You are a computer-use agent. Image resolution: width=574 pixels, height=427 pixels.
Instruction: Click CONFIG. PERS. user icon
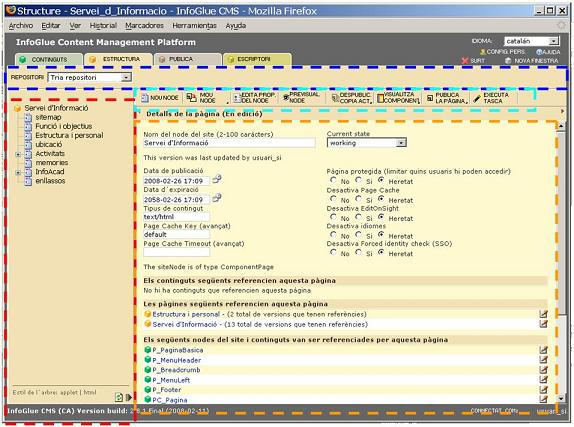point(483,52)
